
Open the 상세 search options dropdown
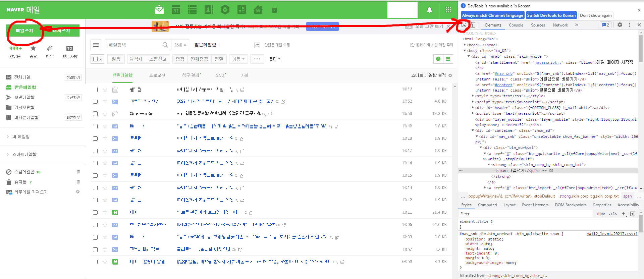180,45
